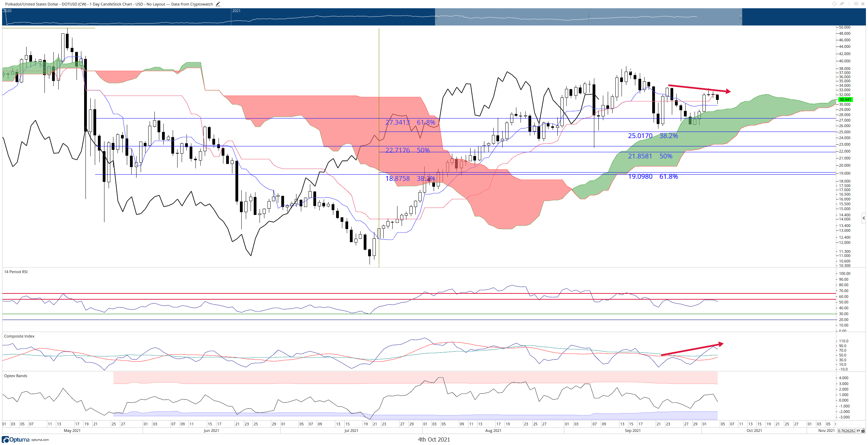This screenshot has width=868, height=445.
Task: Click the '18.8758 38.2%' Fibonacci level label
Action: pyautogui.click(x=410, y=178)
